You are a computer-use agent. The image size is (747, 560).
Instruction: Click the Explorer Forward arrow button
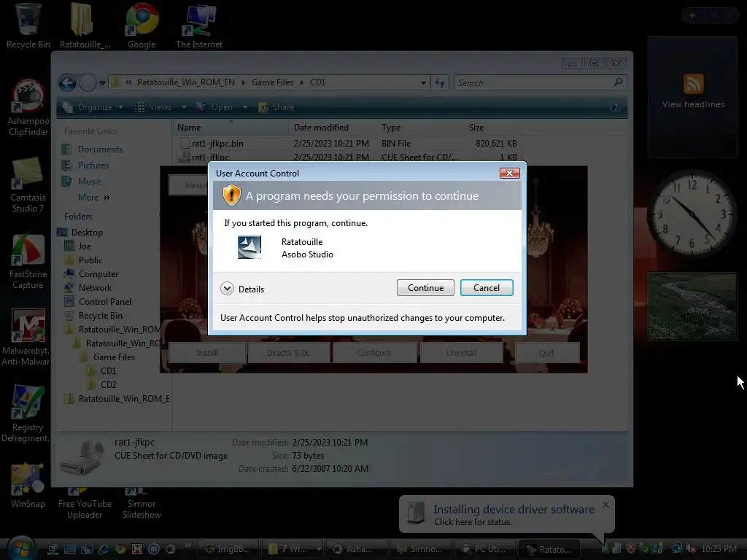pos(88,83)
